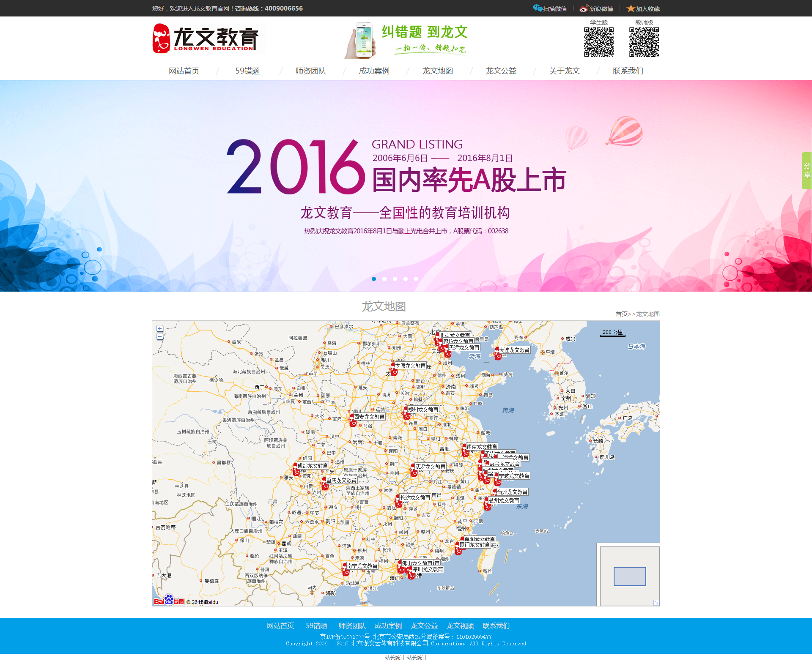Select the fifth banner slide dot
The height and width of the screenshot is (661, 812).
click(416, 279)
